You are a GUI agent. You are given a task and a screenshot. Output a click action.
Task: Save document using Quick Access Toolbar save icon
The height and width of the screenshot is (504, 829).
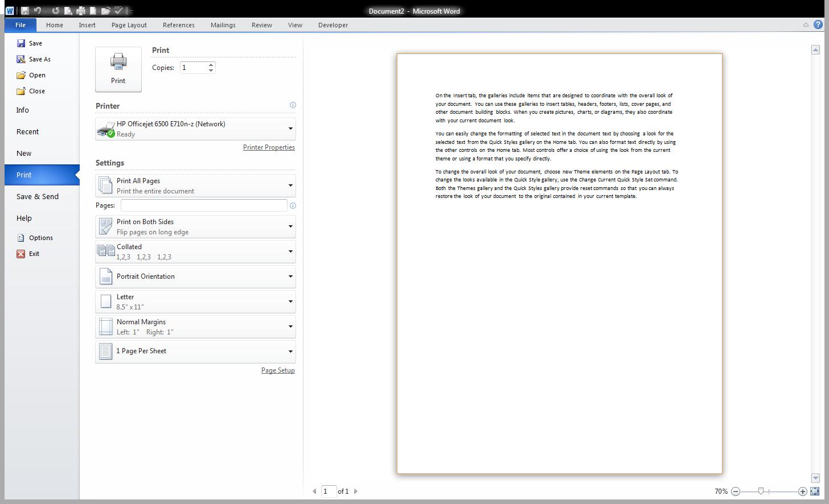(x=24, y=10)
